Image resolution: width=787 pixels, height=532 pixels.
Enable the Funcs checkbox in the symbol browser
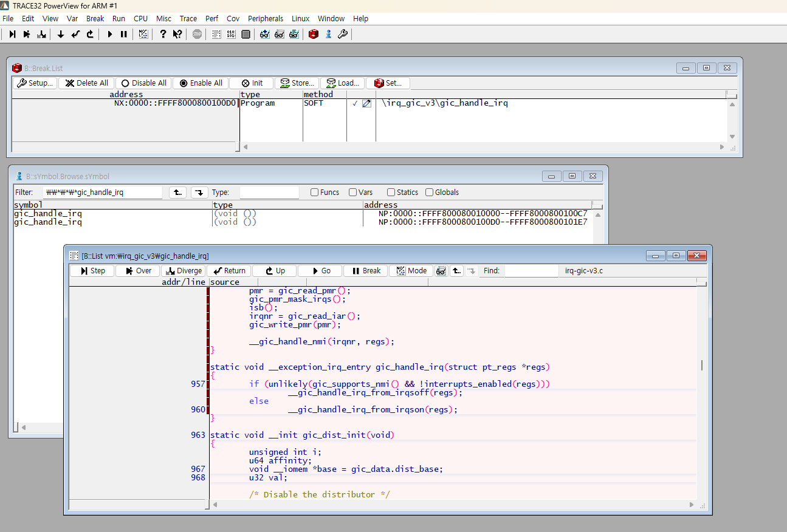click(314, 192)
